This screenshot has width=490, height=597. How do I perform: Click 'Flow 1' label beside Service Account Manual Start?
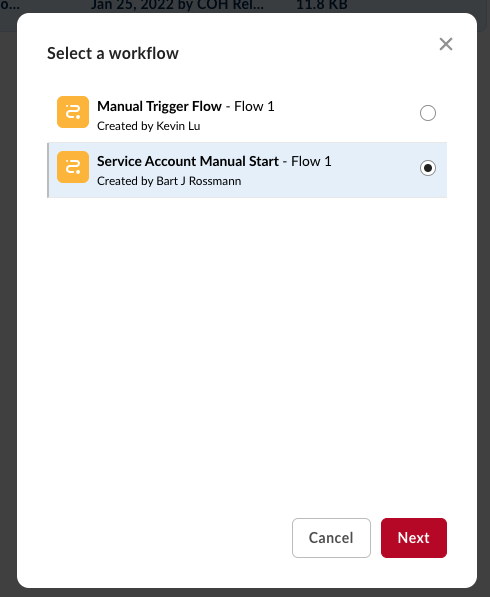[311, 161]
